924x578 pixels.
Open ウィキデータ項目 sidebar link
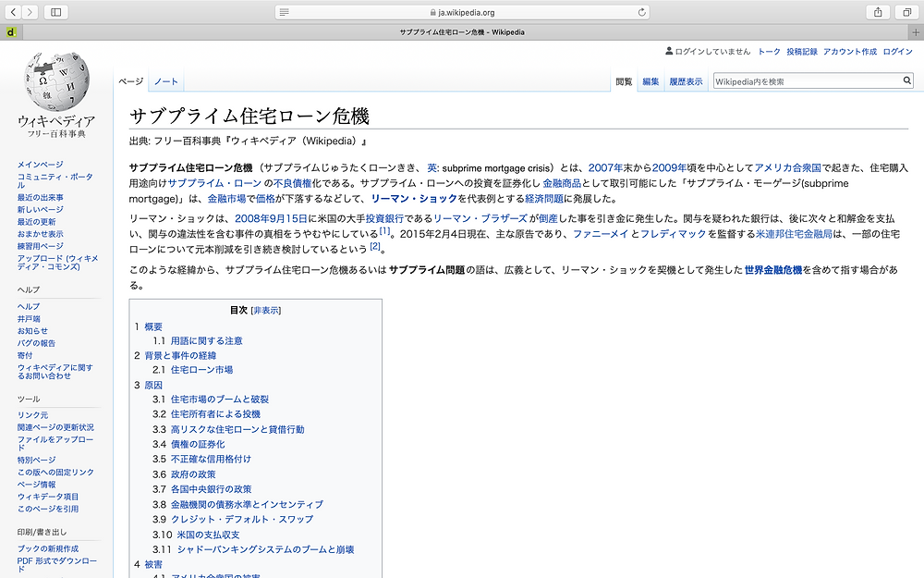point(48,498)
